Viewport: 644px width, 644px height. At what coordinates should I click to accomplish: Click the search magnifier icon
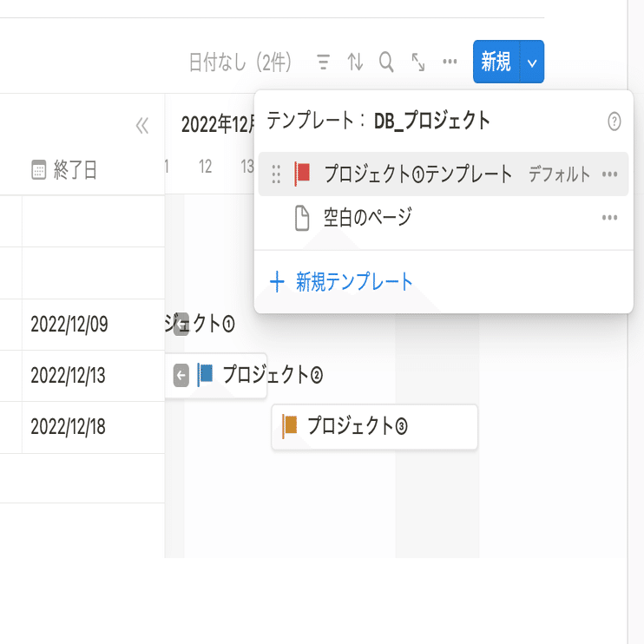pos(386,62)
